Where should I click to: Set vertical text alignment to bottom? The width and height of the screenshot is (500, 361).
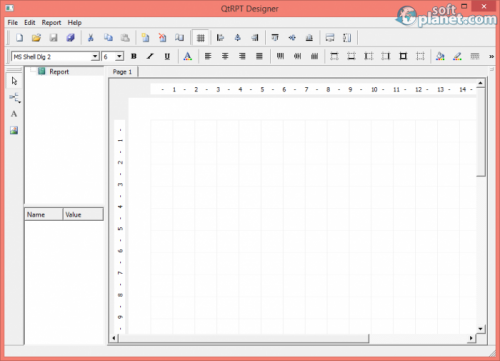(x=314, y=56)
